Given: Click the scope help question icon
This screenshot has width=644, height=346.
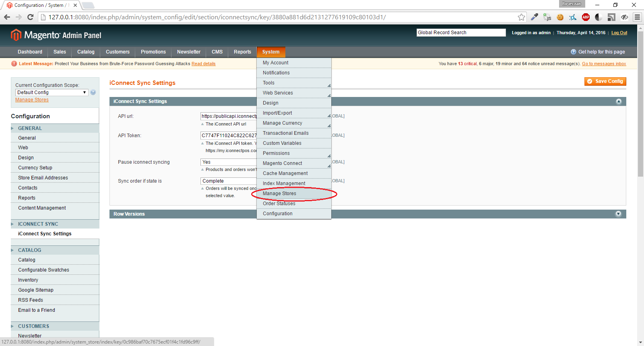Looking at the screenshot, I should click(93, 93).
